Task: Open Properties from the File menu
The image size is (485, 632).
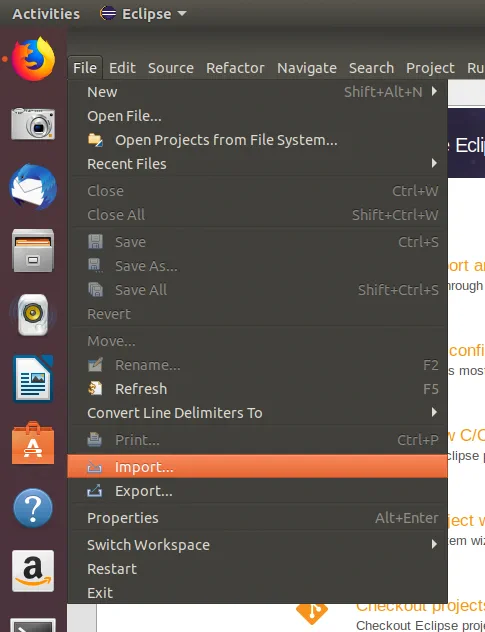Action: 257,518
